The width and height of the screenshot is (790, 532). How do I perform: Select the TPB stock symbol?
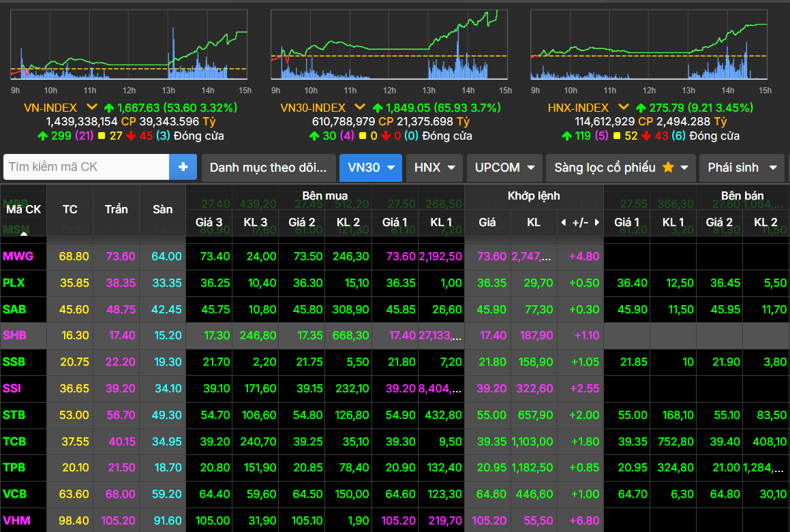tap(14, 467)
